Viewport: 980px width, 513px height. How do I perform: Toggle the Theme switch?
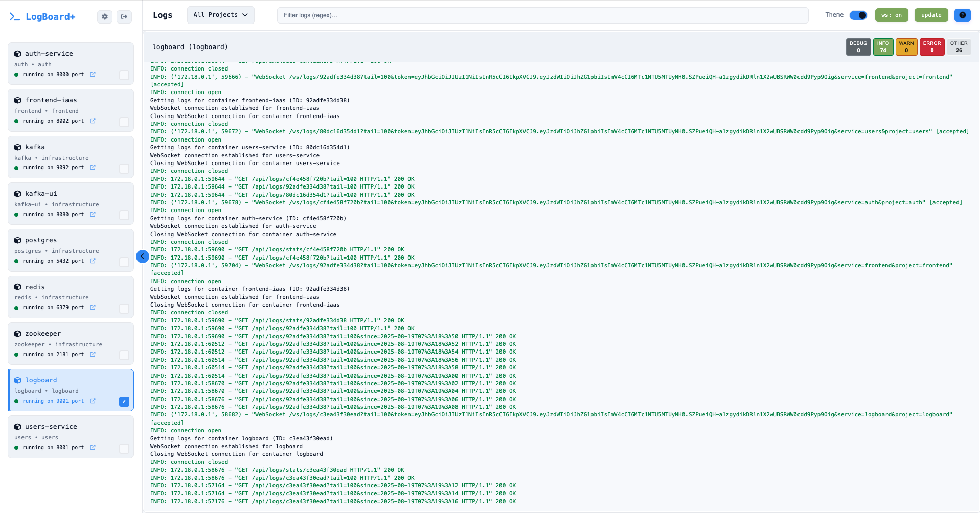pyautogui.click(x=858, y=15)
